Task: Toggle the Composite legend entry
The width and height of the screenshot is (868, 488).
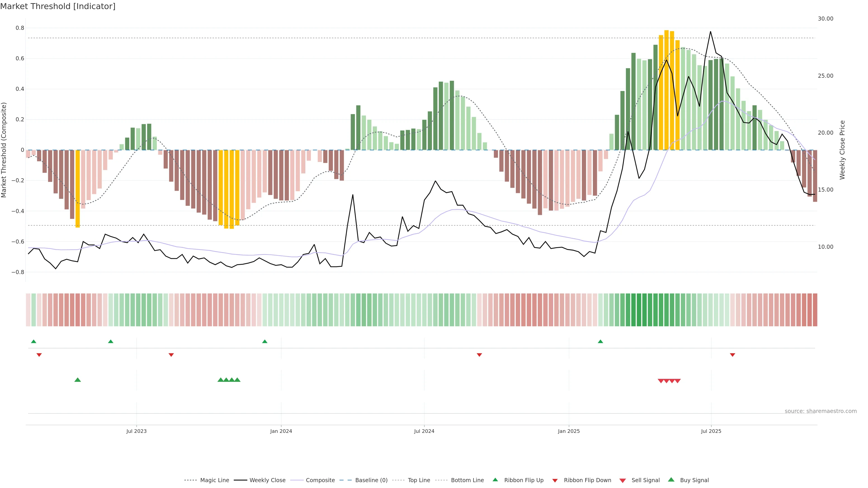Action: coord(320,480)
